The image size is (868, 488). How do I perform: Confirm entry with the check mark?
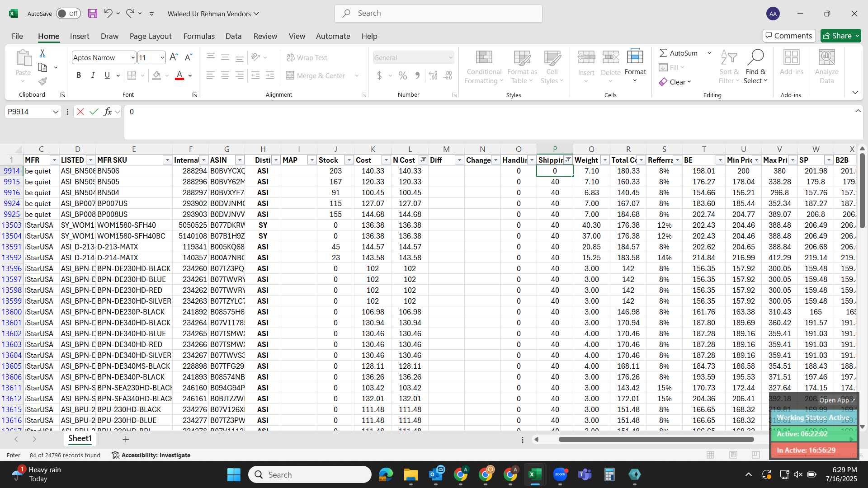(x=94, y=112)
